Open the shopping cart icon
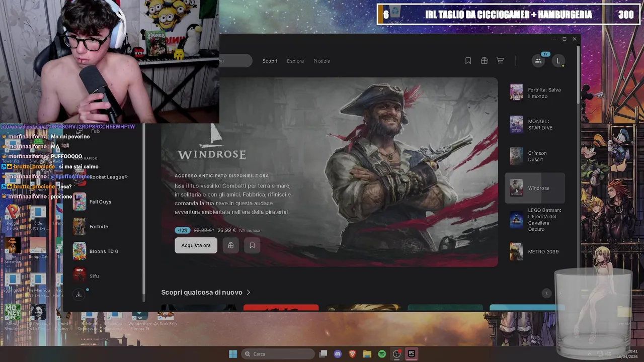 500,61
